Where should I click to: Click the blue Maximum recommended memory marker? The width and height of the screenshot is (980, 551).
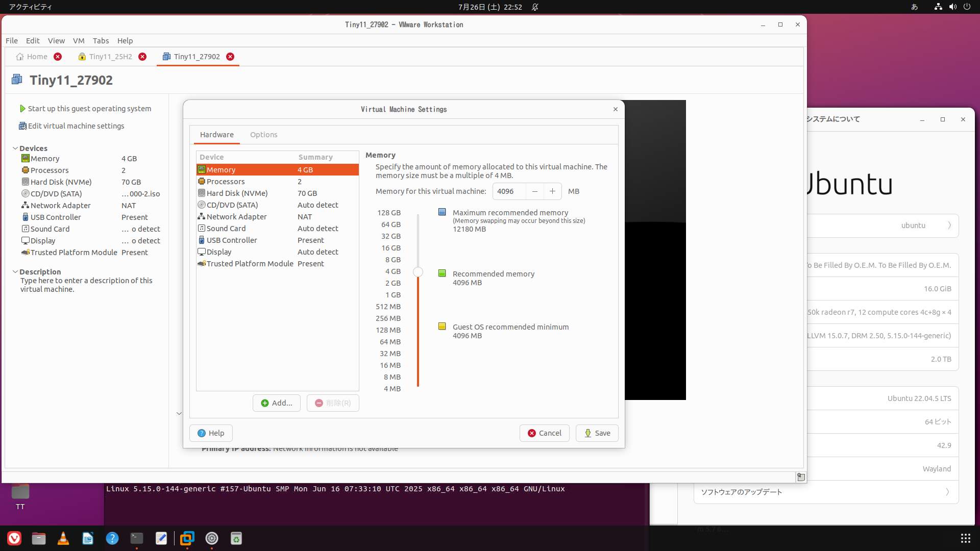(442, 212)
